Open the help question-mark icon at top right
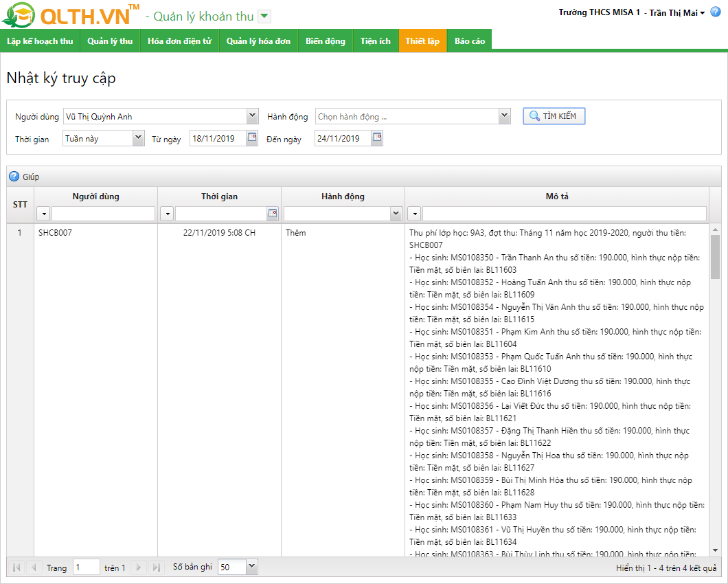This screenshot has width=728, height=584. pos(716,12)
